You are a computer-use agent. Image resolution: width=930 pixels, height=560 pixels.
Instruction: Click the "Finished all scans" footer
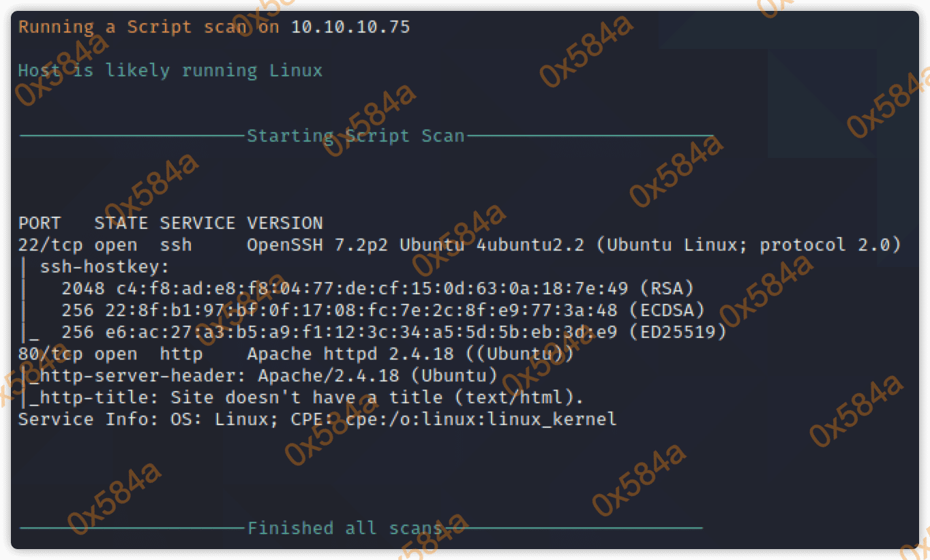point(344,529)
